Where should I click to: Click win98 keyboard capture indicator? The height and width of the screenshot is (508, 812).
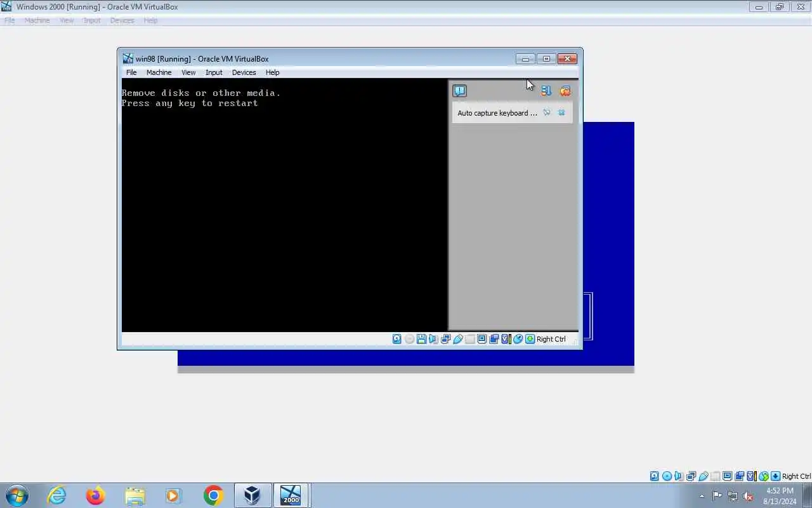530,339
